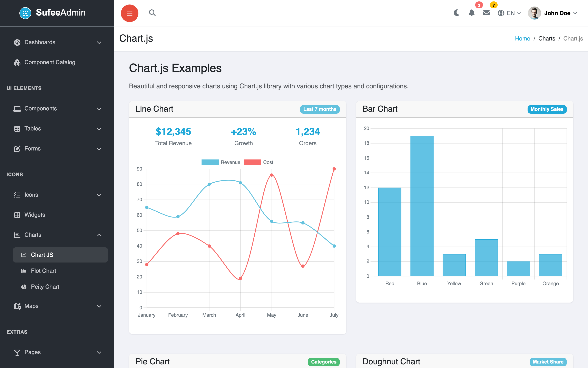Click the Charts bar icon in sidebar
The width and height of the screenshot is (588, 368).
click(x=17, y=235)
